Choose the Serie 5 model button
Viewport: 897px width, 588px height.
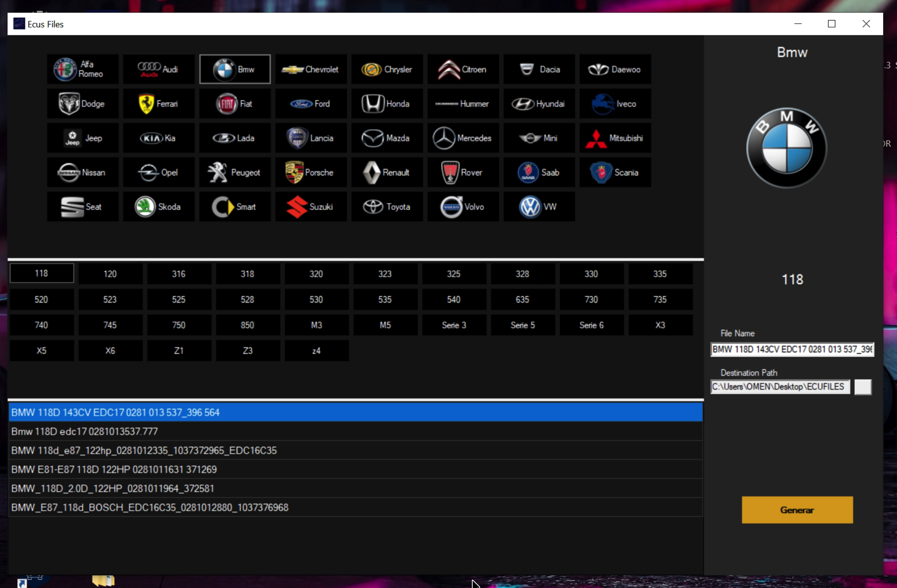[523, 325]
